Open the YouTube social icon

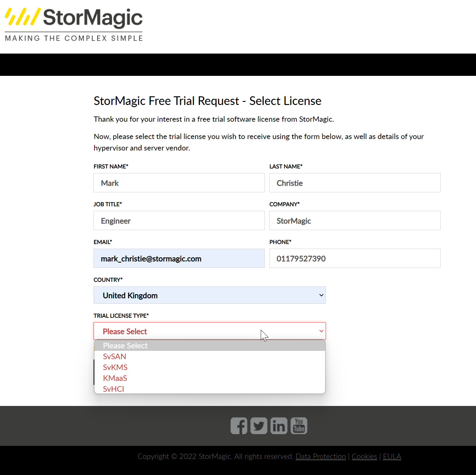click(299, 426)
